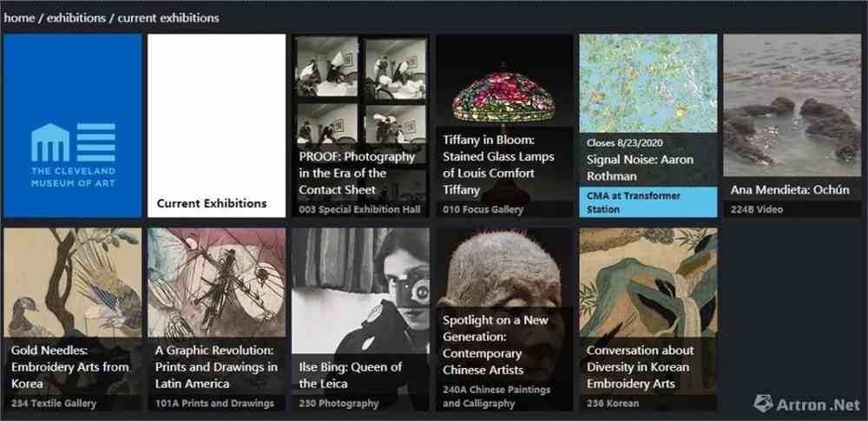Open Gold Needles Korean embroidery exhibition
This screenshot has height=421, width=868.
click(73, 319)
